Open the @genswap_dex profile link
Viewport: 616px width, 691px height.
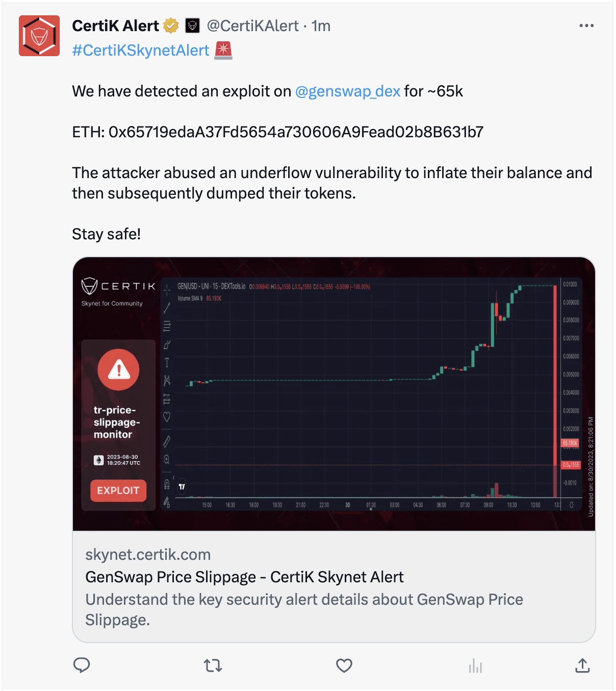[347, 91]
